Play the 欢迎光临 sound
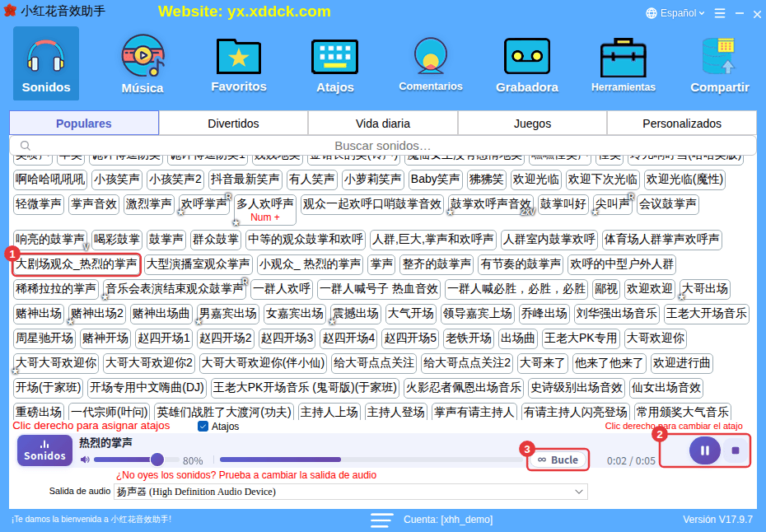This screenshot has width=766, height=532. (536, 180)
